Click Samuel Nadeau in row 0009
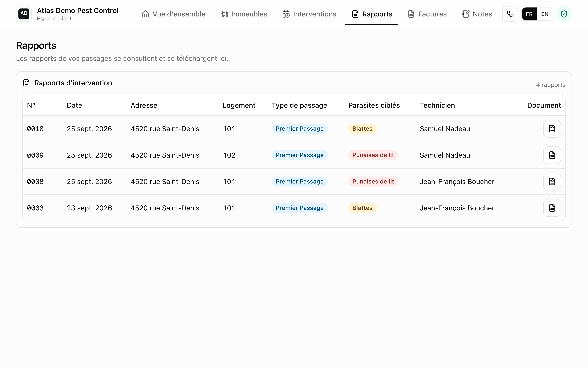 (445, 155)
